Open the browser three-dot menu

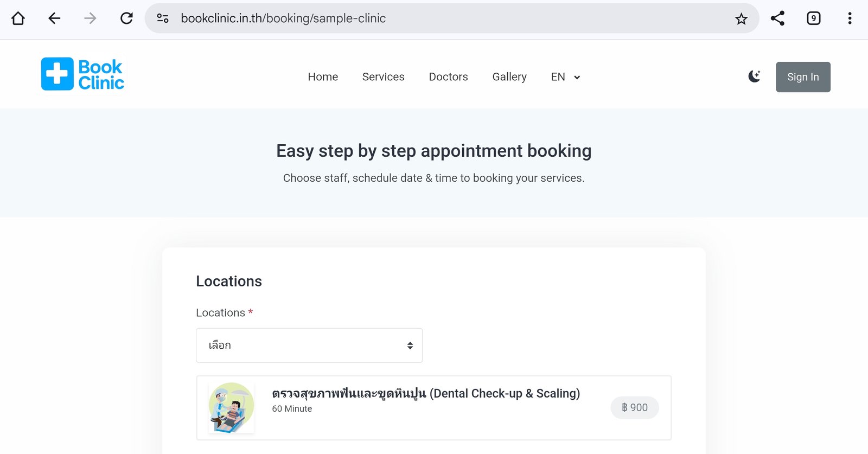point(850,18)
